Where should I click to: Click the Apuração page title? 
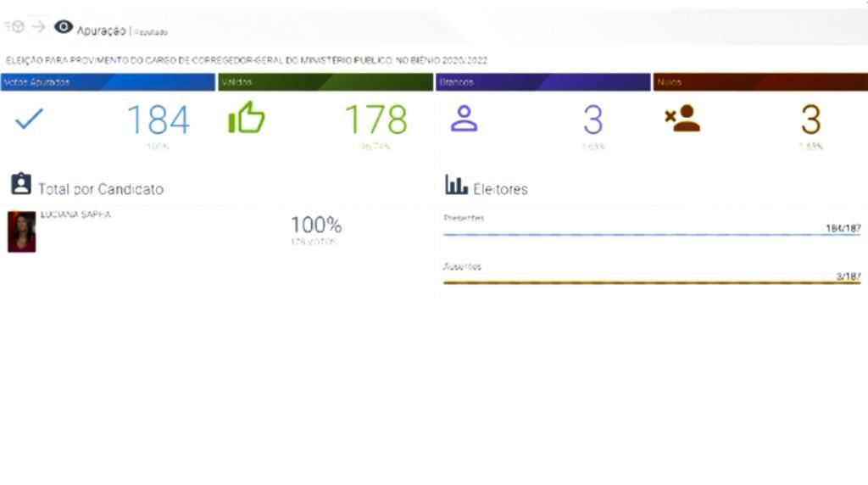tap(101, 31)
